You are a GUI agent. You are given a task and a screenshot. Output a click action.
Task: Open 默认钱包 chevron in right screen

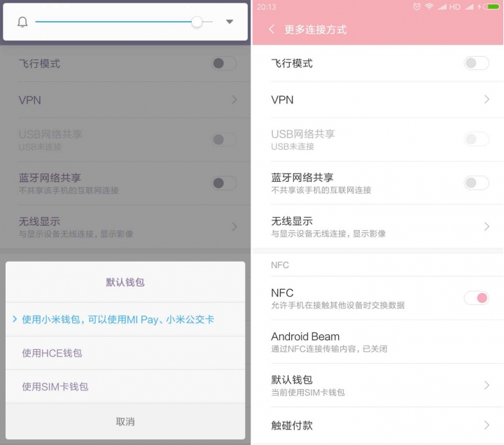[x=486, y=386]
